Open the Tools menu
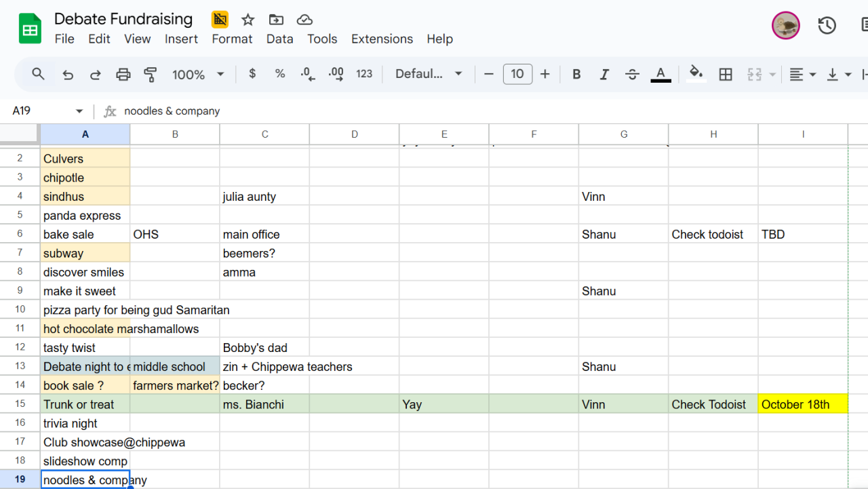The height and width of the screenshot is (489, 868). [x=322, y=39]
